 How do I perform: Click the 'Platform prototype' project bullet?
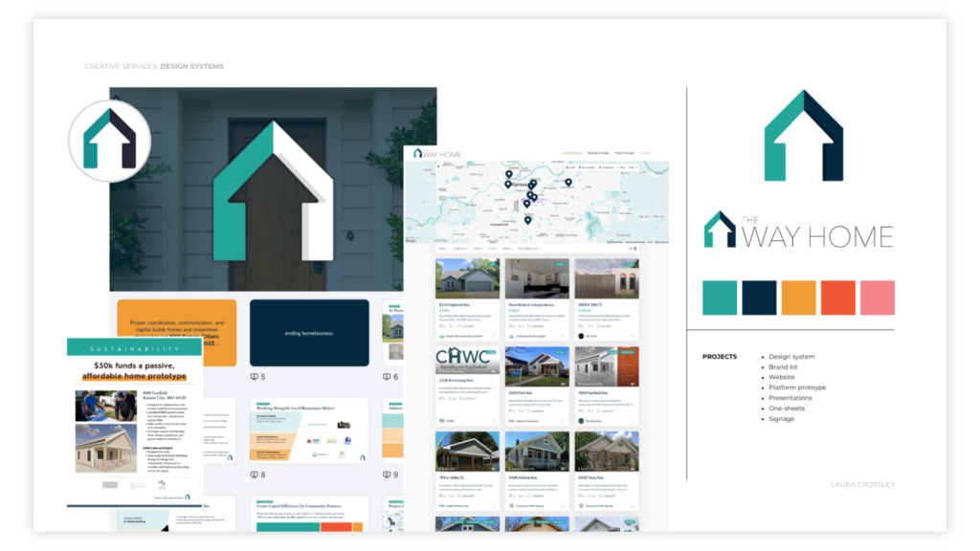797,388
